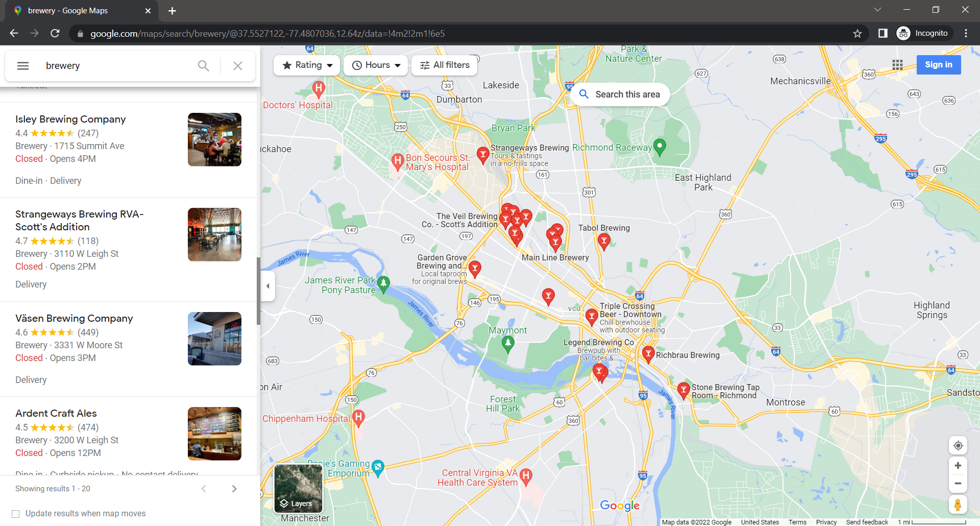Click the Triple Crossing Beer pin

tap(592, 317)
